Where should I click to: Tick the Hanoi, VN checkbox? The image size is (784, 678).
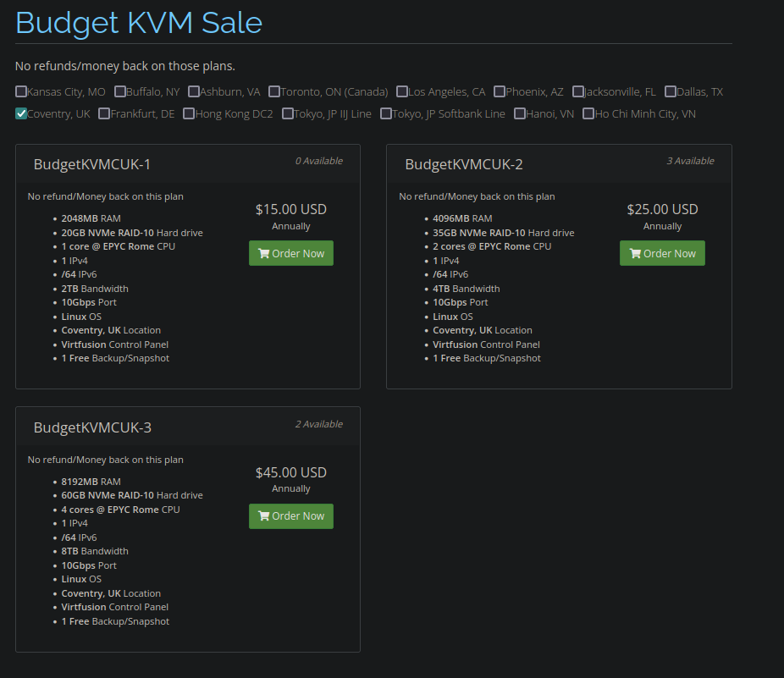520,113
